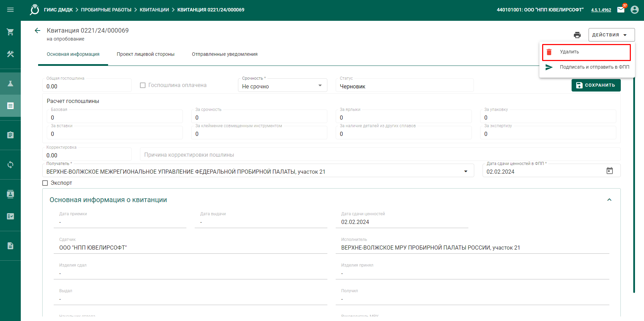Image resolution: width=644 pixels, height=321 pixels.
Task: Click За клеймение совмещенным инструментом field
Action: click(259, 133)
